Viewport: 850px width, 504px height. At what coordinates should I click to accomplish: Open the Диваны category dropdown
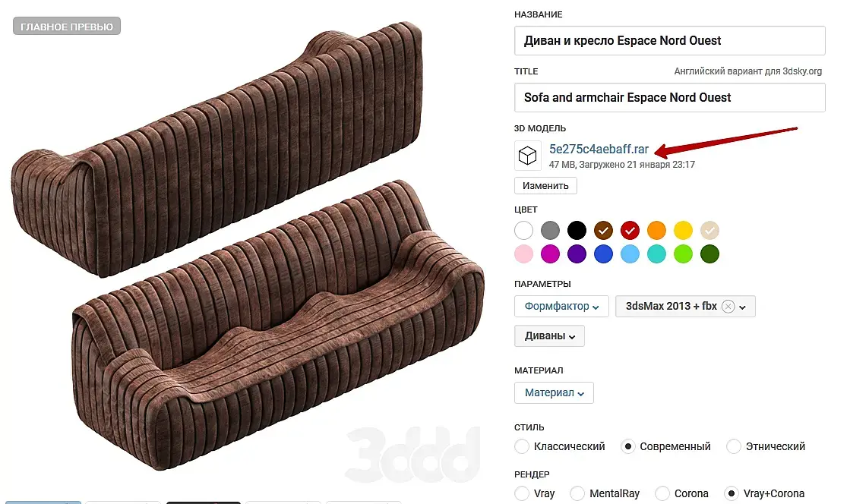[549, 336]
